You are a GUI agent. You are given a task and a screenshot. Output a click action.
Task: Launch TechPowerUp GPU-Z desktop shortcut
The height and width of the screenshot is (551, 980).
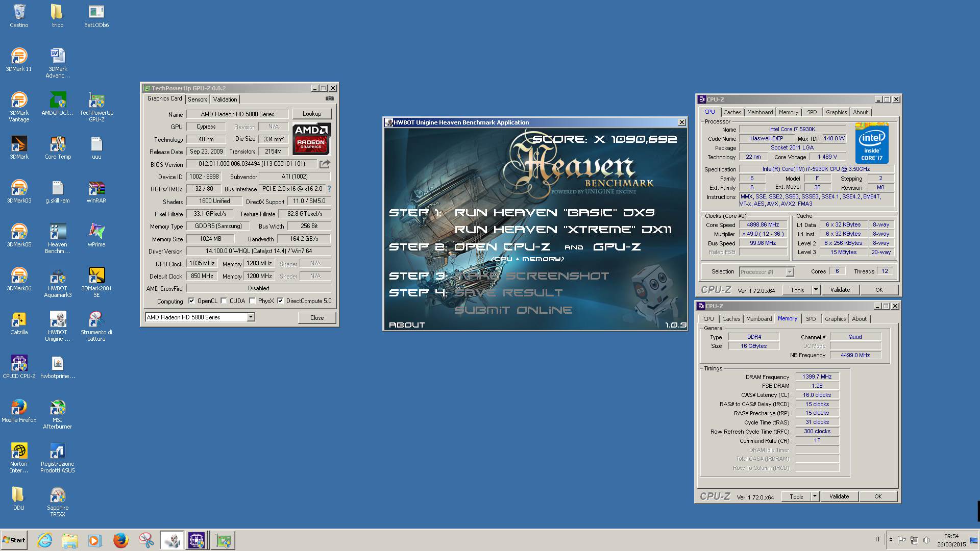click(x=96, y=107)
